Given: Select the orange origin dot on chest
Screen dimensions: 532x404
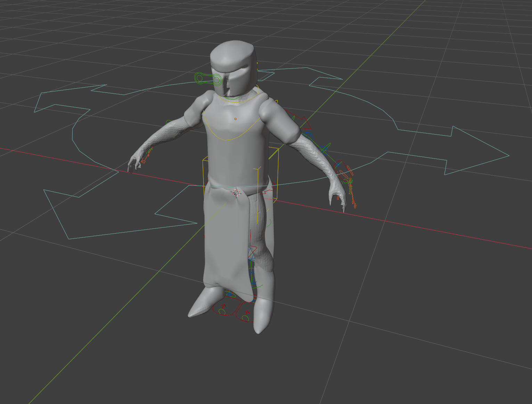Looking at the screenshot, I should click(x=235, y=119).
